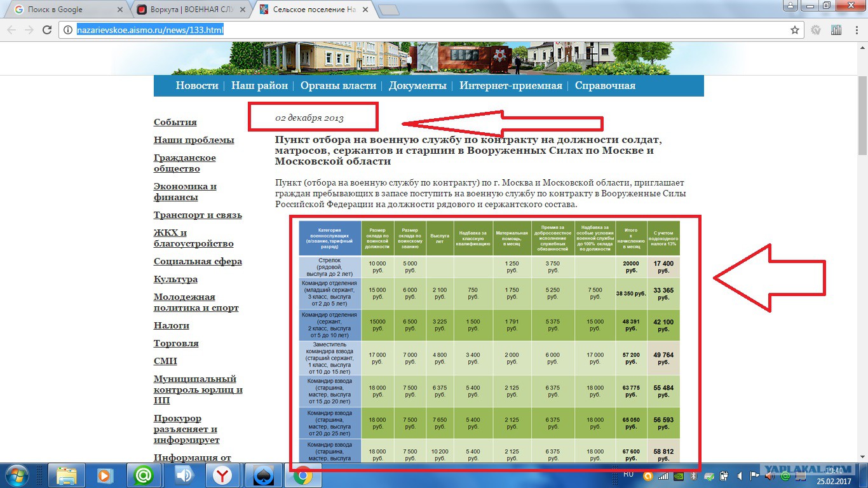Click the table cell "33 365 руб."
868x488 pixels.
point(663,294)
